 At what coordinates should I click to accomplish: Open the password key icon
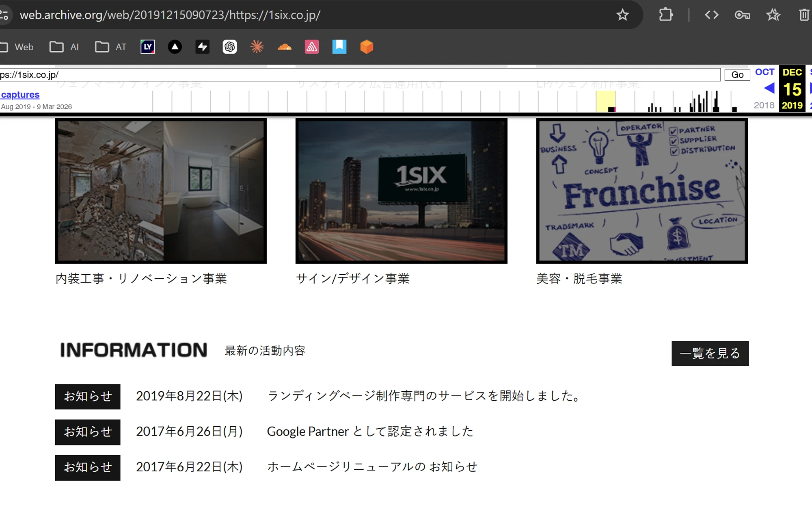pyautogui.click(x=743, y=15)
